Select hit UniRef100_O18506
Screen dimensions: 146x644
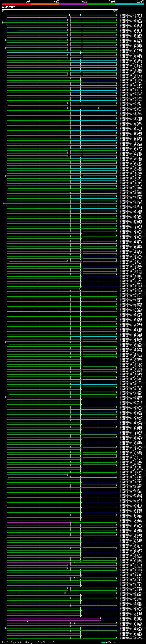[x=131, y=527]
